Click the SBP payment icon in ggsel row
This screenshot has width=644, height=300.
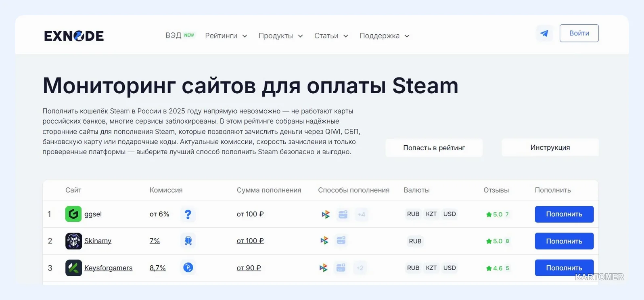(325, 214)
